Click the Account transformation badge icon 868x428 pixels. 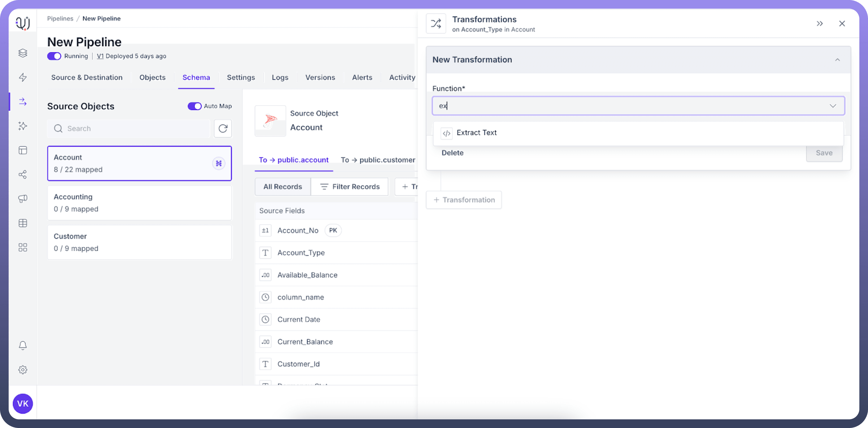[x=219, y=163]
